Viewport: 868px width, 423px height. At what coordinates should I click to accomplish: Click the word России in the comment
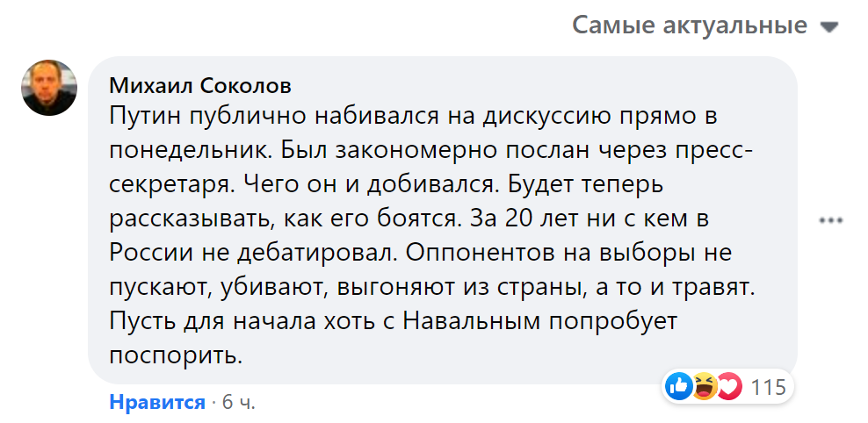(x=145, y=253)
